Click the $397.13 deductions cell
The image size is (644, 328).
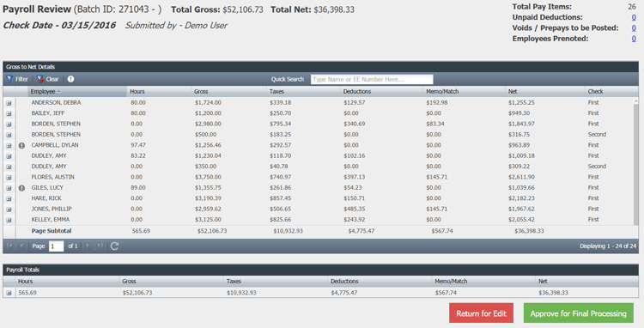pyautogui.click(x=355, y=178)
